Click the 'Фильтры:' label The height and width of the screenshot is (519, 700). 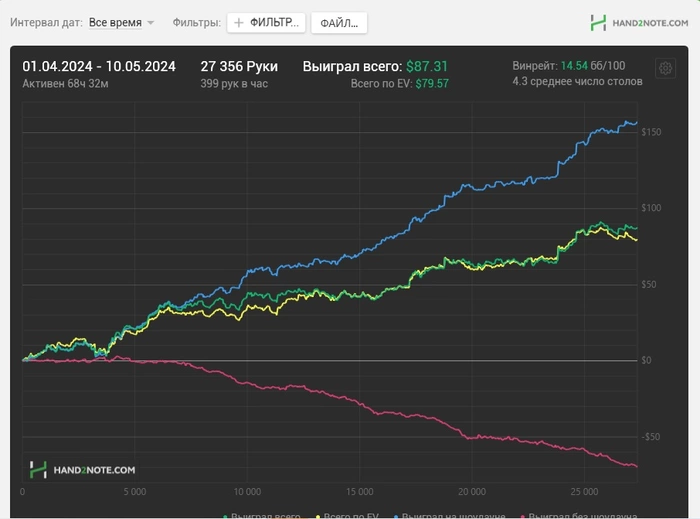196,22
